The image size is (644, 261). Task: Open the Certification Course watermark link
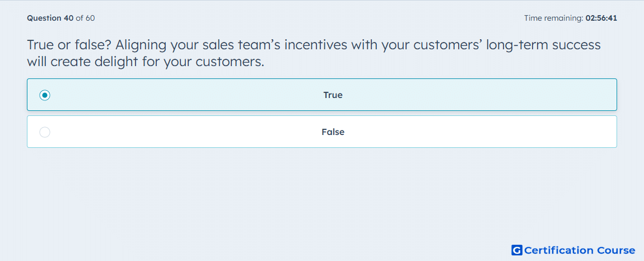tap(573, 250)
